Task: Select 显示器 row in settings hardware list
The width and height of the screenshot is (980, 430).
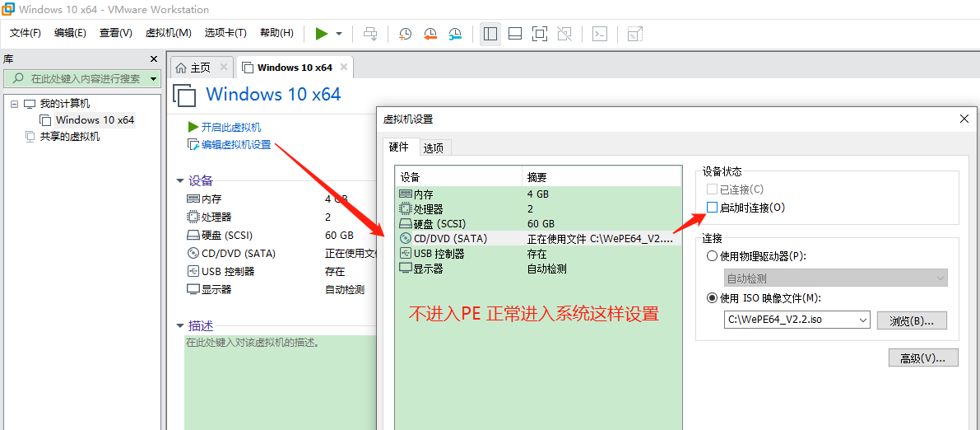Action: click(x=539, y=269)
